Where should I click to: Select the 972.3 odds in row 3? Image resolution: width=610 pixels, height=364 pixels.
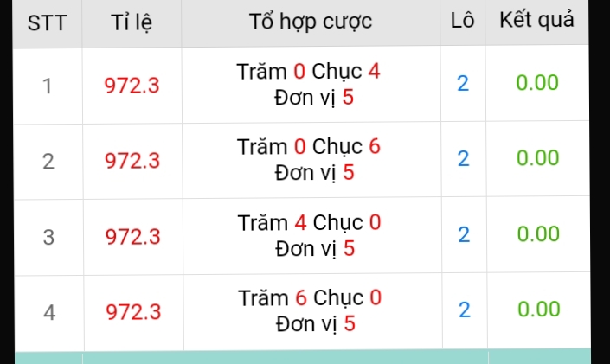pos(133,237)
